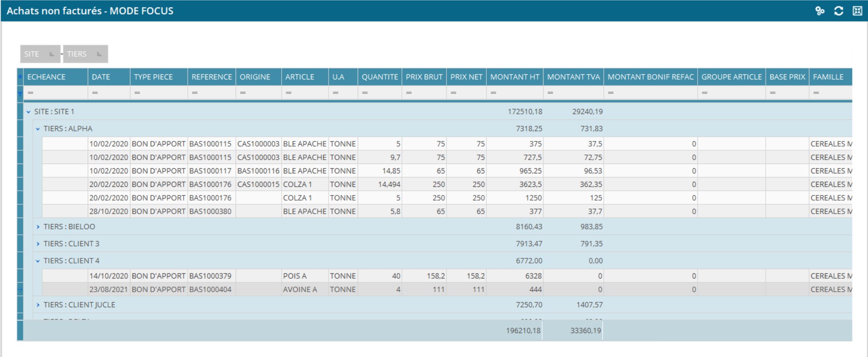Collapse the TIERS : CLIENT 4 group
This screenshot has width=868, height=357.
coord(38,261)
